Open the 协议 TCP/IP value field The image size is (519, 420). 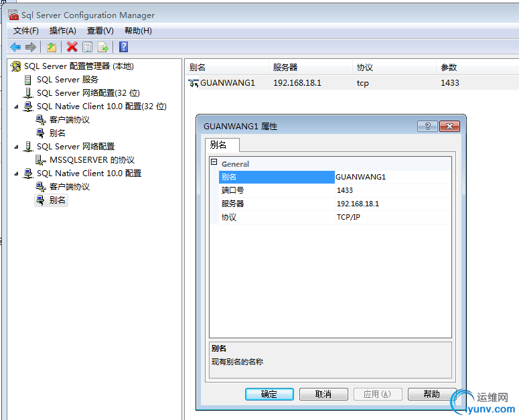click(x=393, y=217)
